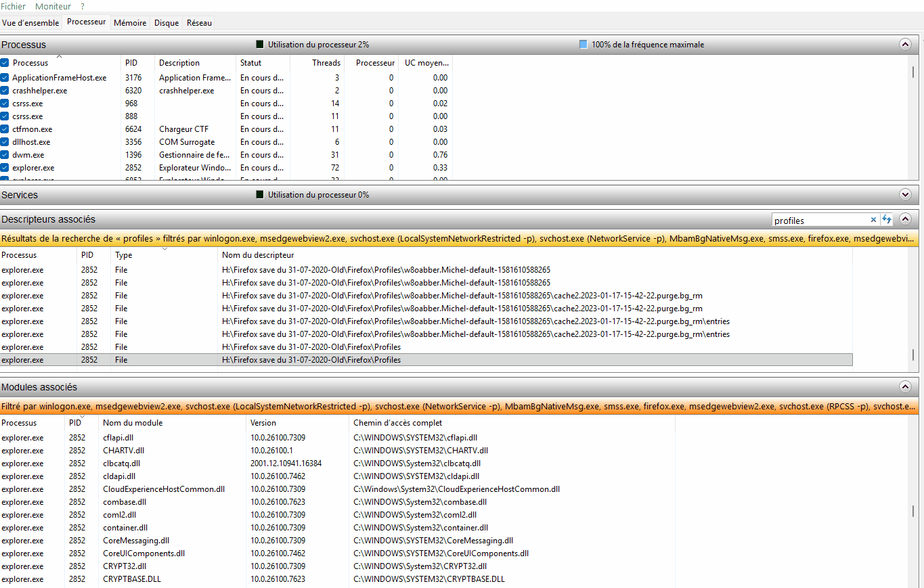
Task: Uncheck dllhost.exe process checkbox
Action: pyautogui.click(x=5, y=142)
